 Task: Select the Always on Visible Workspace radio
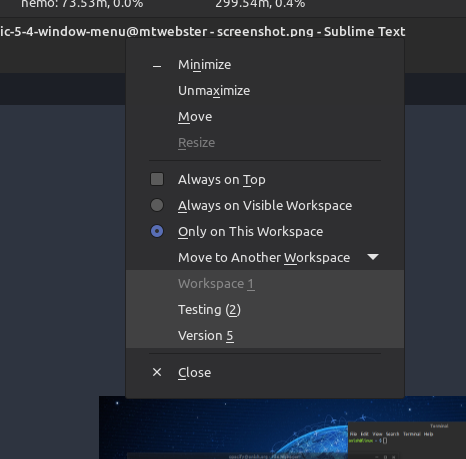pyautogui.click(x=157, y=205)
